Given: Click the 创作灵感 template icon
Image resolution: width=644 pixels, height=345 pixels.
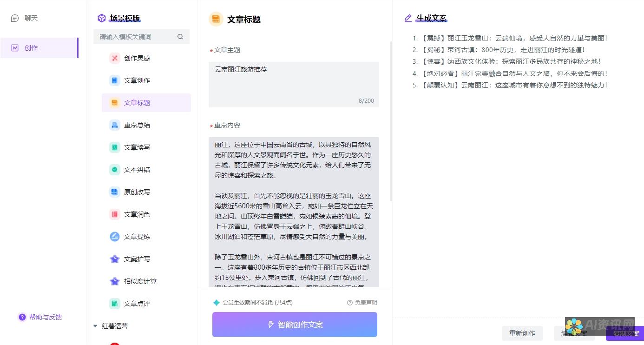Looking at the screenshot, I should pos(115,58).
